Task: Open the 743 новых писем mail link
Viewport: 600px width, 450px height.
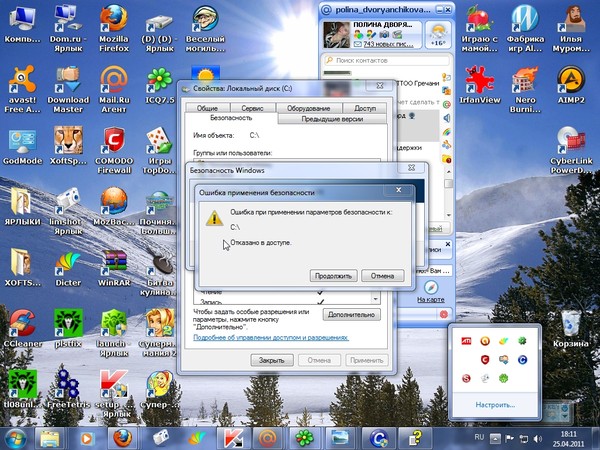Action: tap(388, 44)
